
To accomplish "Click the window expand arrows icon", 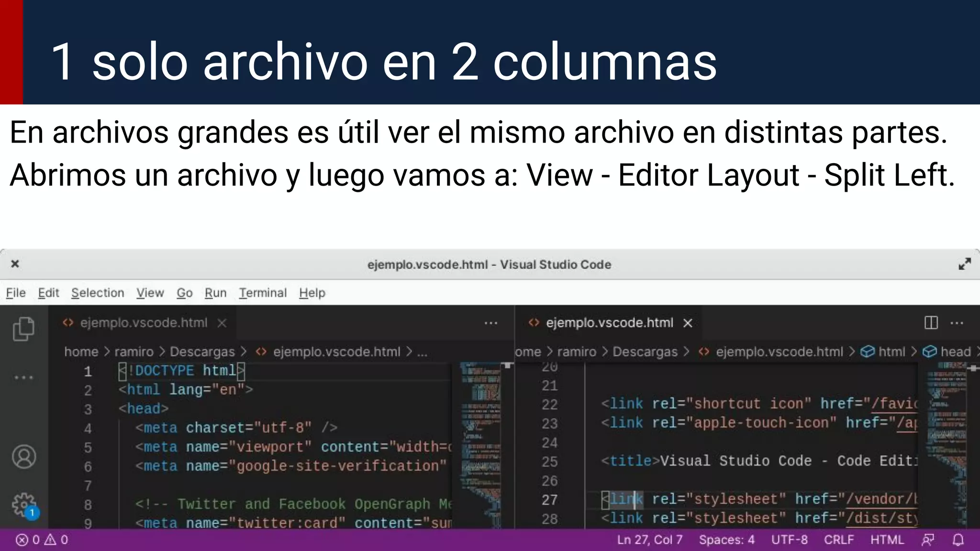I will click(x=964, y=264).
